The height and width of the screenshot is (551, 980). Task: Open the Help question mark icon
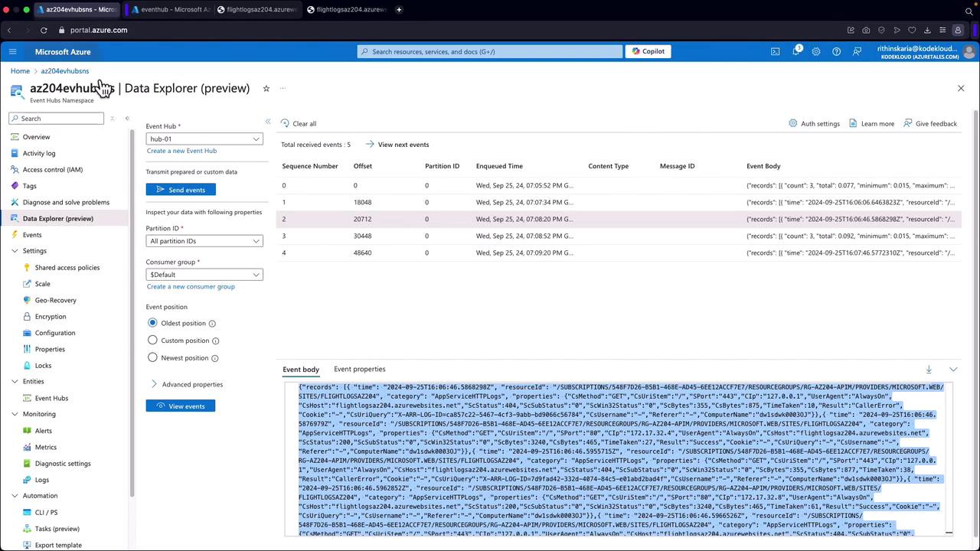point(836,51)
